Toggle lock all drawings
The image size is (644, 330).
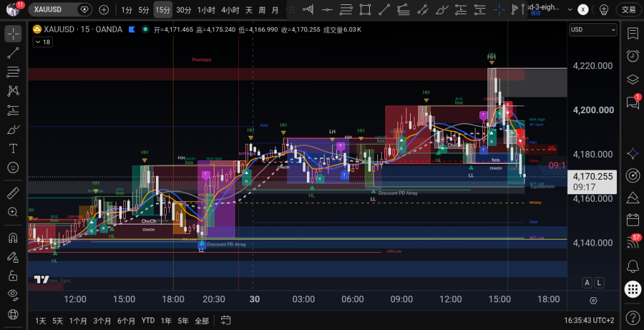click(13, 276)
